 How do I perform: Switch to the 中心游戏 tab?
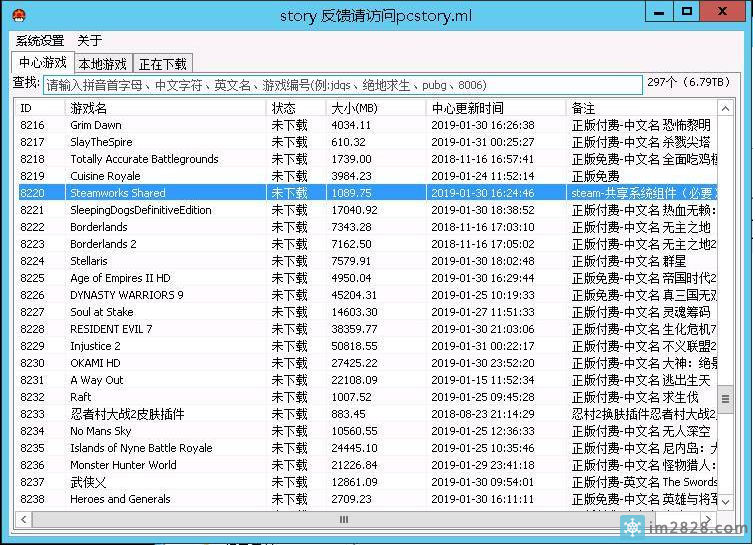click(43, 63)
